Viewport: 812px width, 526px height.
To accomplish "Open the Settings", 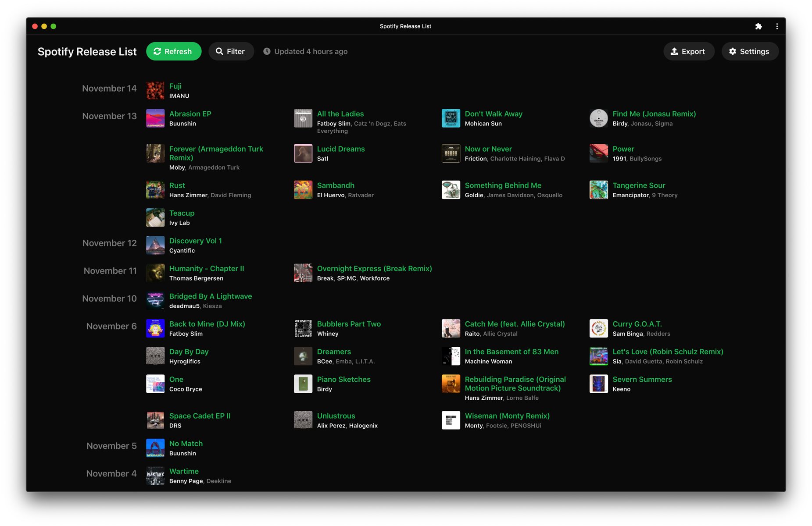I will [x=750, y=51].
